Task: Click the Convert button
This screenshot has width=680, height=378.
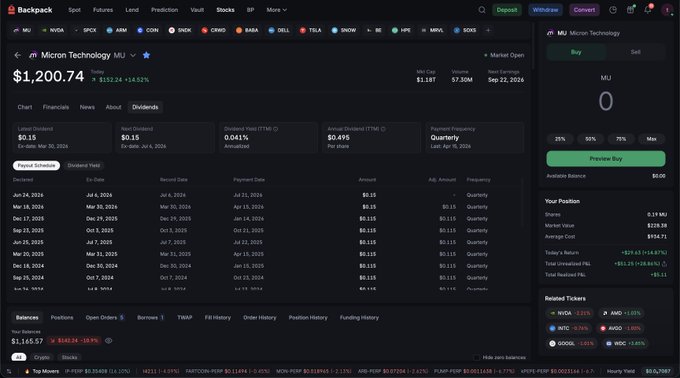Action: click(584, 10)
